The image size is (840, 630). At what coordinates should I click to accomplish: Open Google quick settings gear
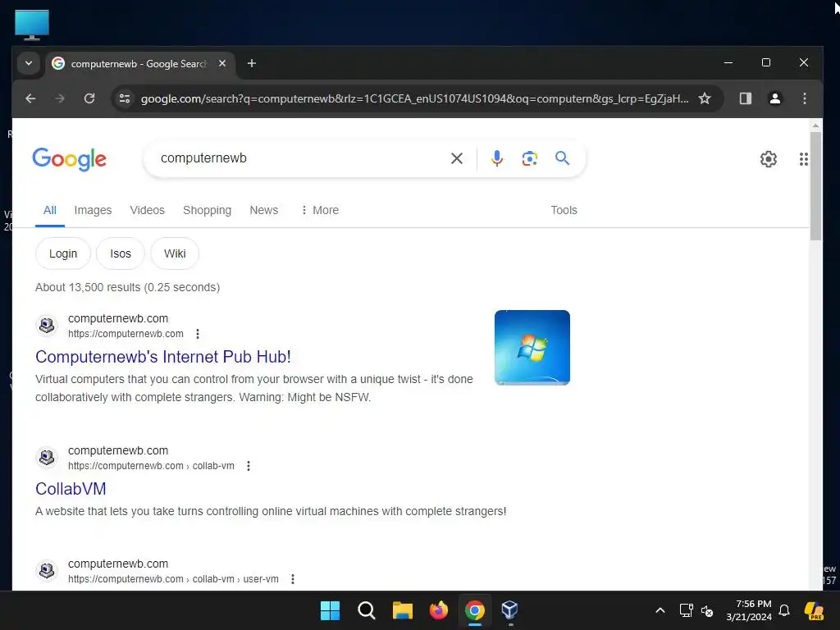(x=768, y=159)
